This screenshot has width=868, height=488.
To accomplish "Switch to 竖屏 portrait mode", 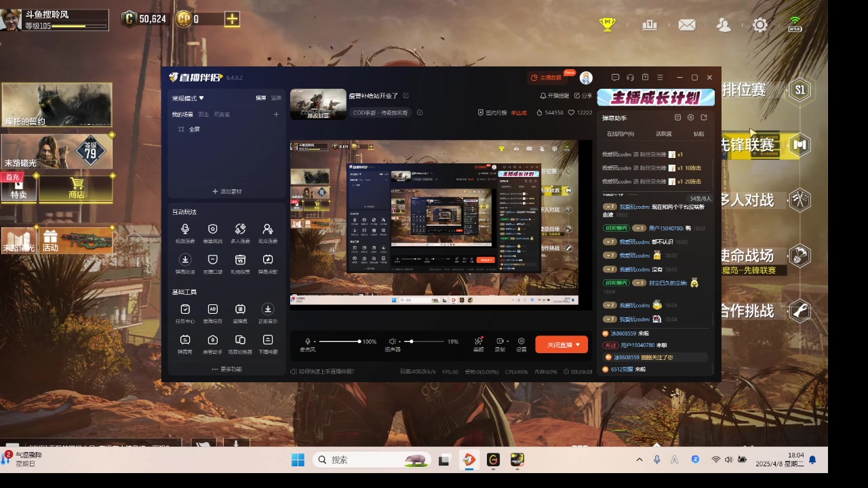I will (x=276, y=98).
